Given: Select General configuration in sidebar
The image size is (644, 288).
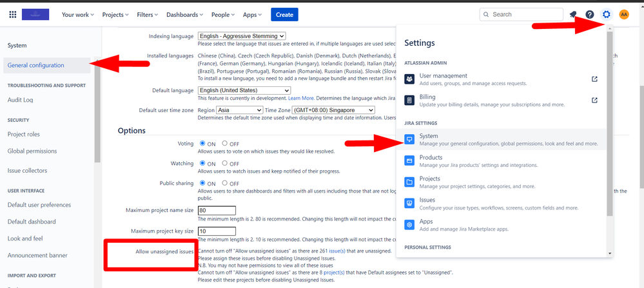Looking at the screenshot, I should (x=47, y=65).
